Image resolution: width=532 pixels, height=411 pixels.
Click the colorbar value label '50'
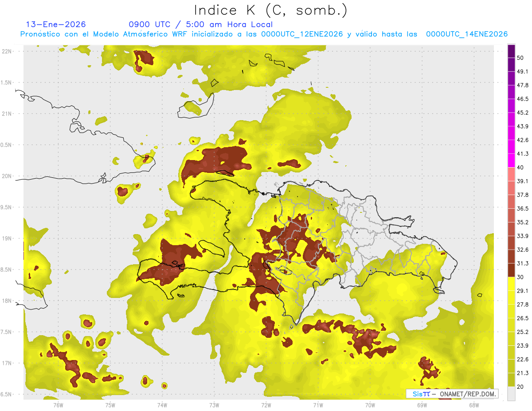coord(520,58)
